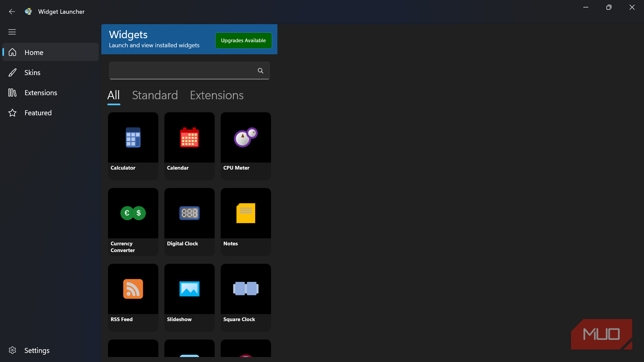The image size is (644, 362).
Task: Open the Notes widget icon
Action: tap(246, 213)
